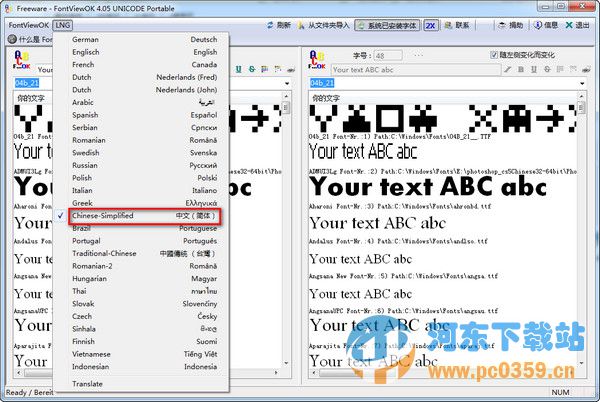Click left panel ABC FontOK logo
Image resolution: width=600 pixels, height=402 pixels.
coord(21,60)
